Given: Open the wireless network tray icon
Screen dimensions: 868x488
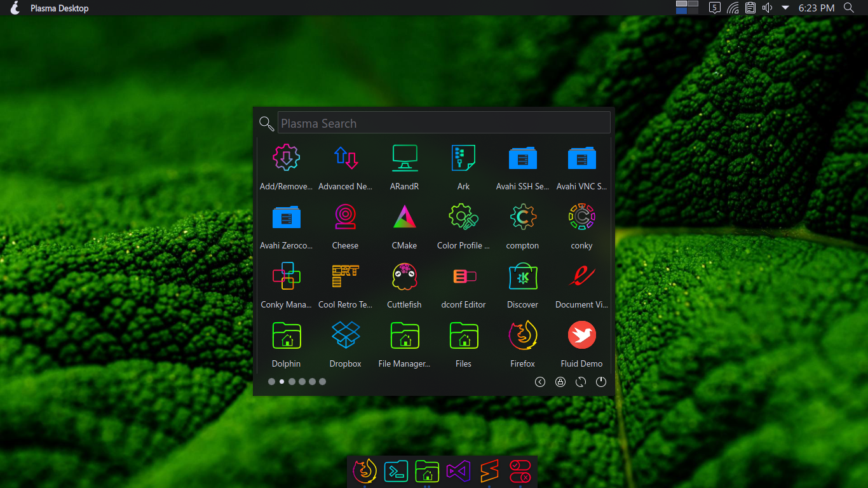Looking at the screenshot, I should [x=733, y=8].
